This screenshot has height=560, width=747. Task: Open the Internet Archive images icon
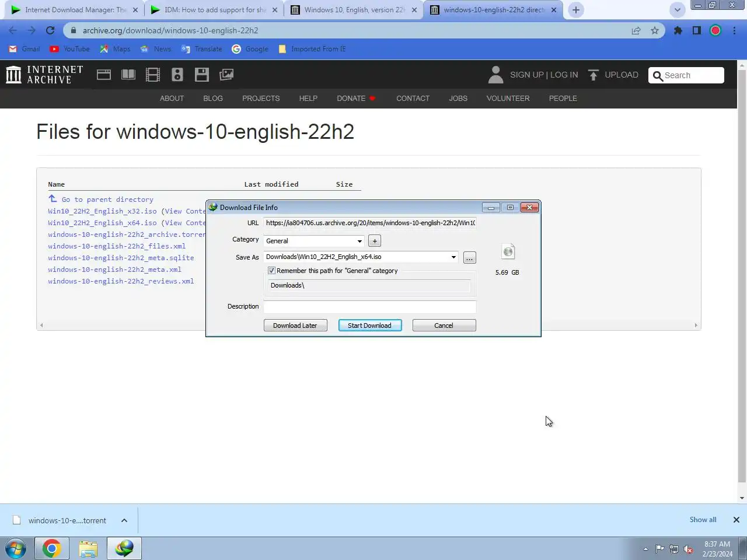(x=226, y=75)
